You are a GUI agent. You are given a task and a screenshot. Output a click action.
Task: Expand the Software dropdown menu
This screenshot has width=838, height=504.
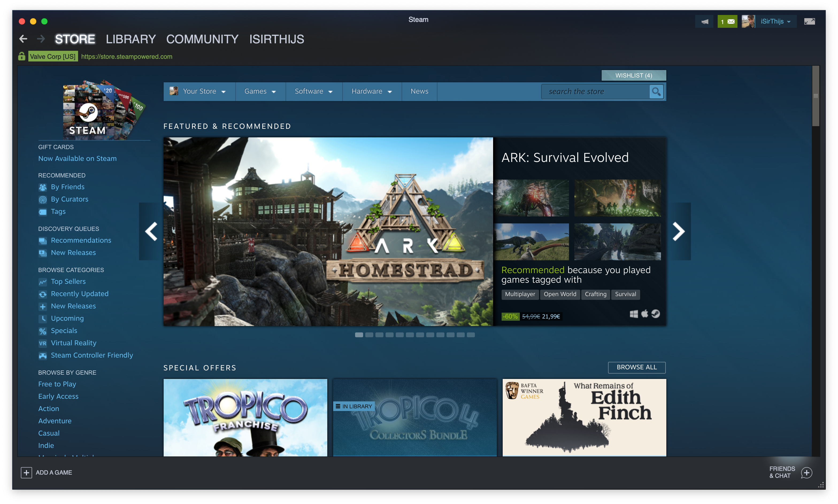click(x=314, y=91)
